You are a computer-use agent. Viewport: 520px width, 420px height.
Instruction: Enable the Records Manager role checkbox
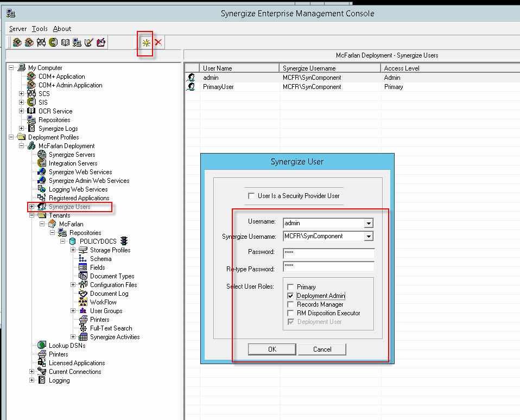[x=290, y=304]
